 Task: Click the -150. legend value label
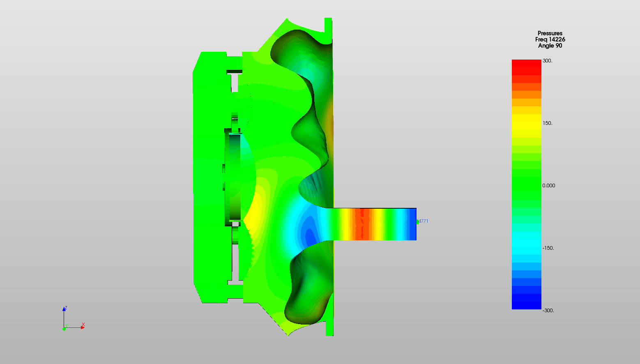(x=548, y=248)
